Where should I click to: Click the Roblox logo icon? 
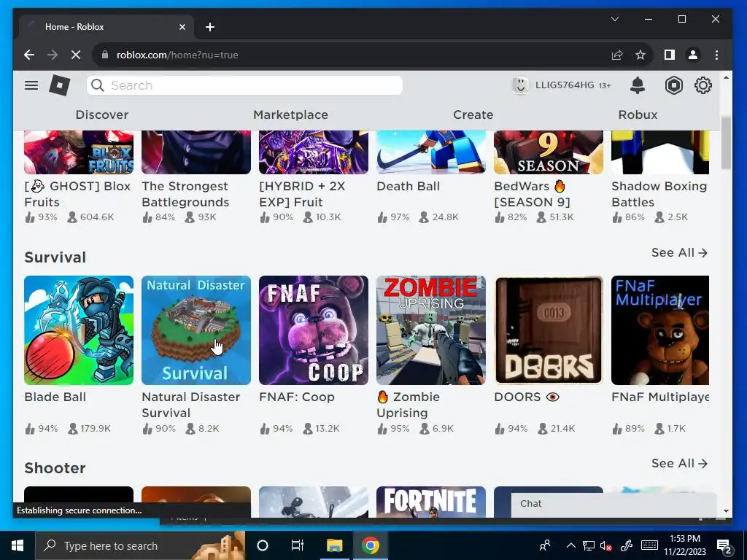[x=60, y=86]
